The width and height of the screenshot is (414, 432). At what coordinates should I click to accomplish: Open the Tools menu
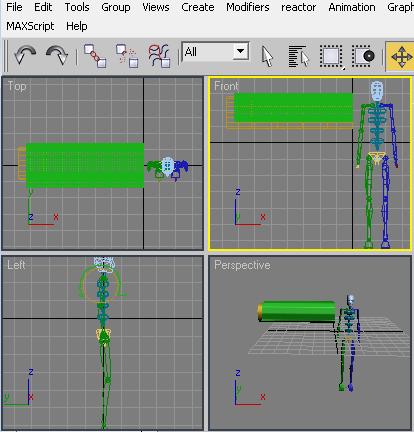(x=77, y=7)
